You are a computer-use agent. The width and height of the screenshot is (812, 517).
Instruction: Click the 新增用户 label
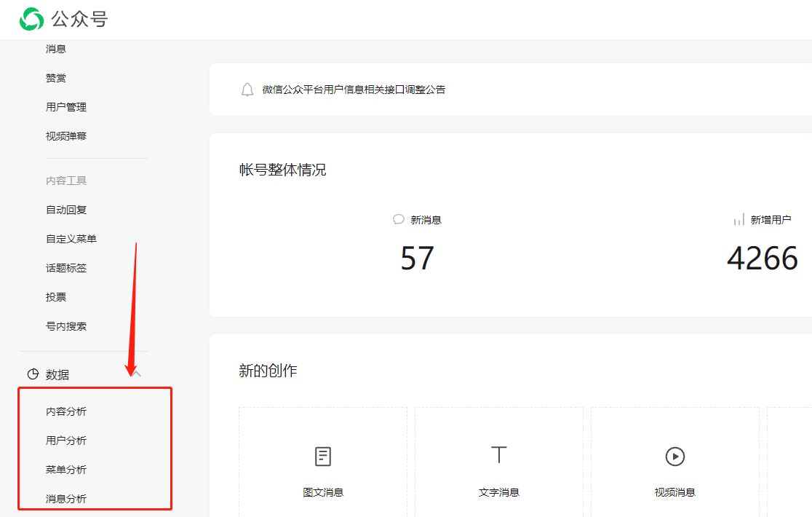(x=771, y=220)
